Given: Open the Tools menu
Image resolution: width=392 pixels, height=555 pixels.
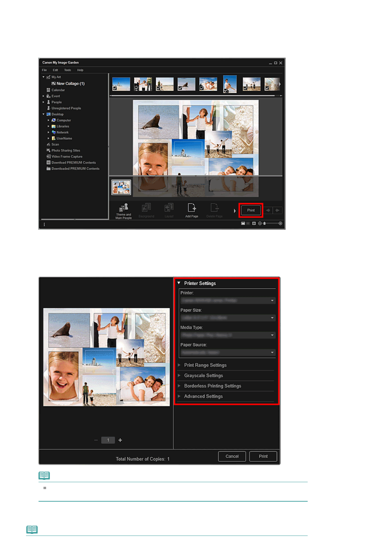Looking at the screenshot, I should (68, 70).
